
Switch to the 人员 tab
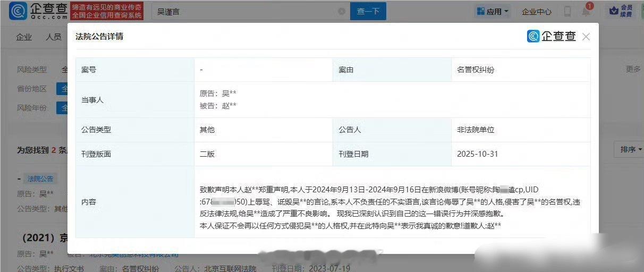[x=54, y=37]
